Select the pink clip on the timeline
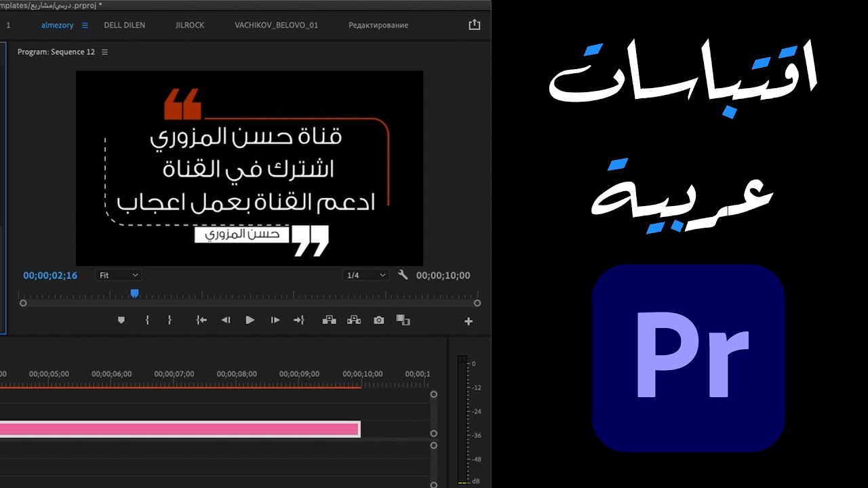Viewport: 868px width, 488px height. [180, 429]
